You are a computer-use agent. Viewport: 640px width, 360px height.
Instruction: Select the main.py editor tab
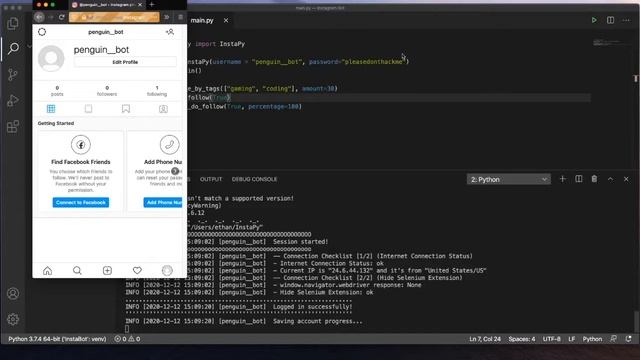tap(202, 20)
